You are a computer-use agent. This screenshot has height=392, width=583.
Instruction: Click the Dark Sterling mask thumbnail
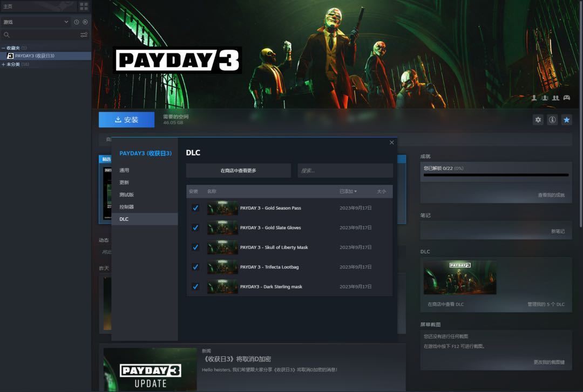pyautogui.click(x=222, y=287)
